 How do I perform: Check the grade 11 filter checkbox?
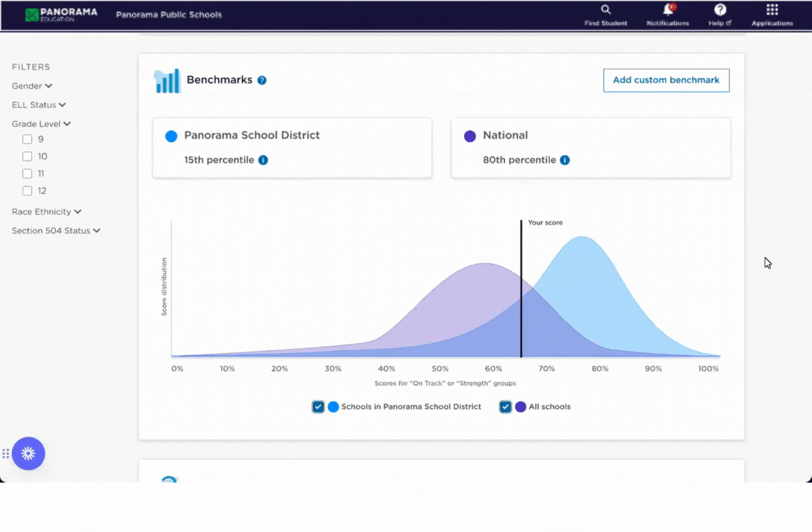(27, 174)
